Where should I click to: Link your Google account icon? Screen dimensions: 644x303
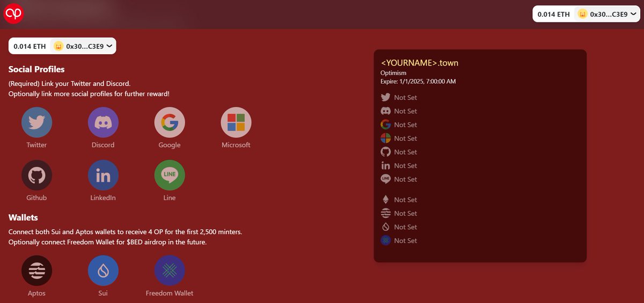tap(170, 122)
